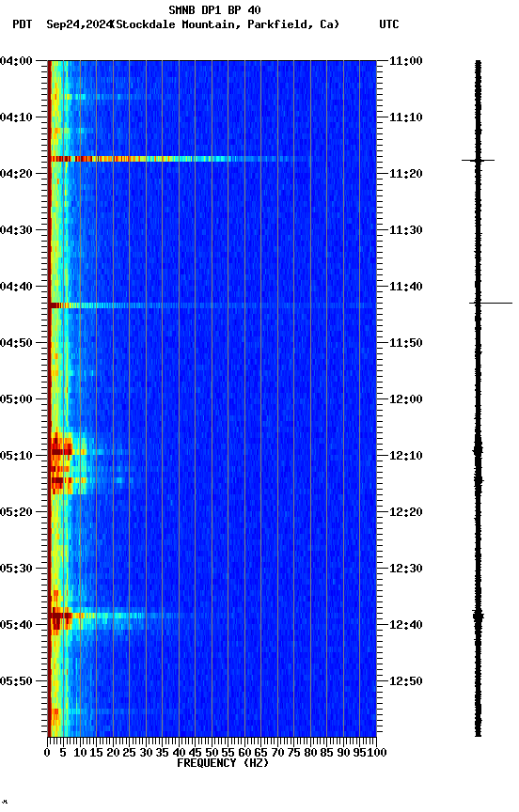The height and width of the screenshot is (812, 519).
Task: Click the thin event streak near 04:43
Action: (x=212, y=305)
